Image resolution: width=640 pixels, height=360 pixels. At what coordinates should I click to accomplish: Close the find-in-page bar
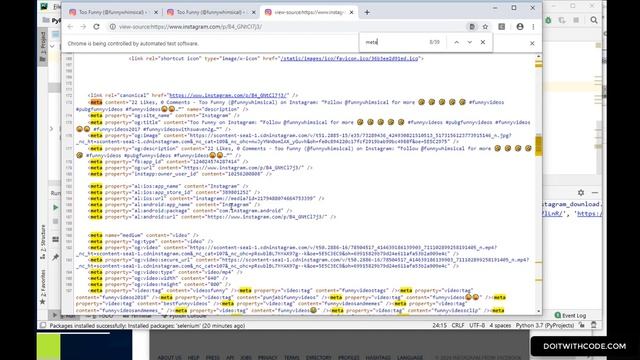[483, 42]
